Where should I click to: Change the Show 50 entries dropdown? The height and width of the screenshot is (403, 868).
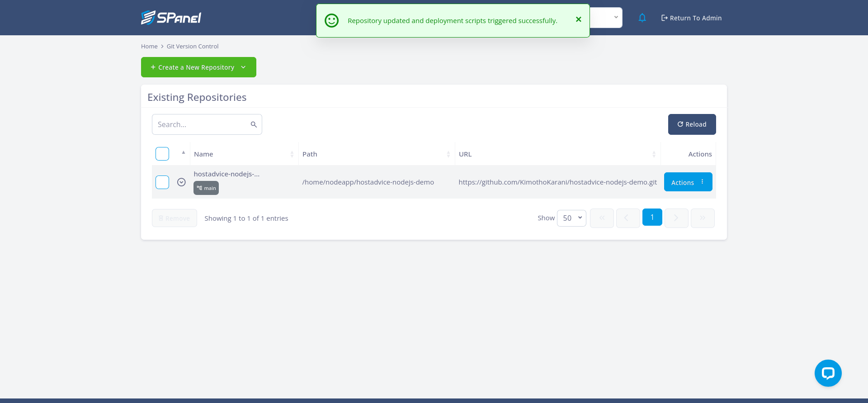pyautogui.click(x=571, y=218)
